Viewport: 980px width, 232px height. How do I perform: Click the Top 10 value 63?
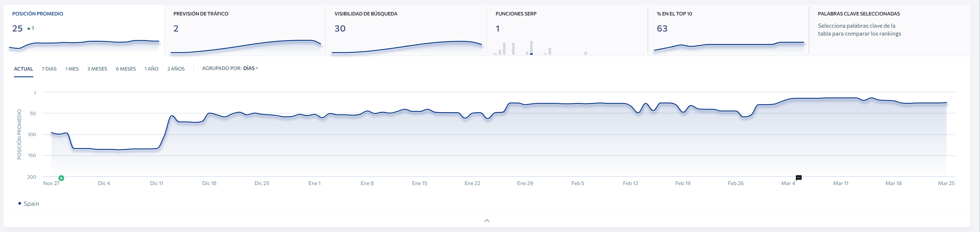662,29
